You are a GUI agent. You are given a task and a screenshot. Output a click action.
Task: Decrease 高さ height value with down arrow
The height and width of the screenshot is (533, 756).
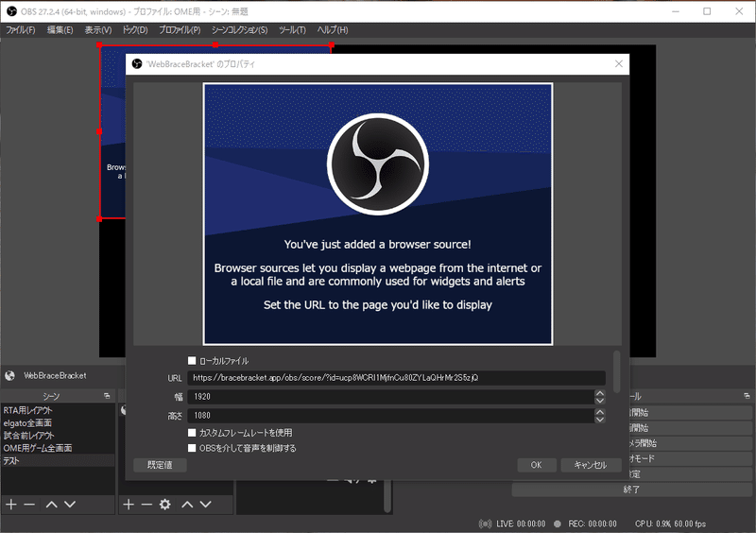pos(600,420)
